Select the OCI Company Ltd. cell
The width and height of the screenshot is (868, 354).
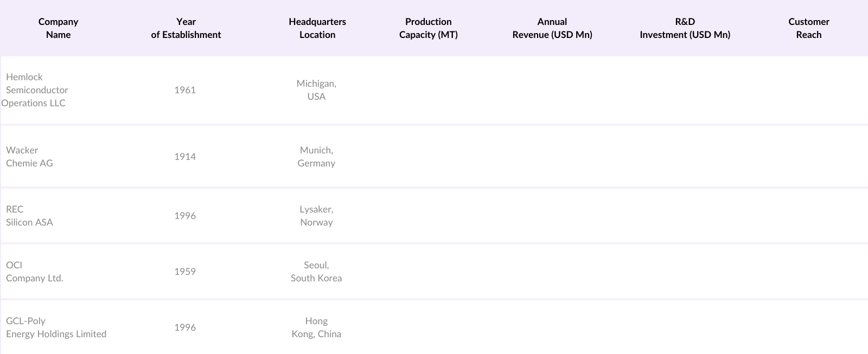[35, 272]
